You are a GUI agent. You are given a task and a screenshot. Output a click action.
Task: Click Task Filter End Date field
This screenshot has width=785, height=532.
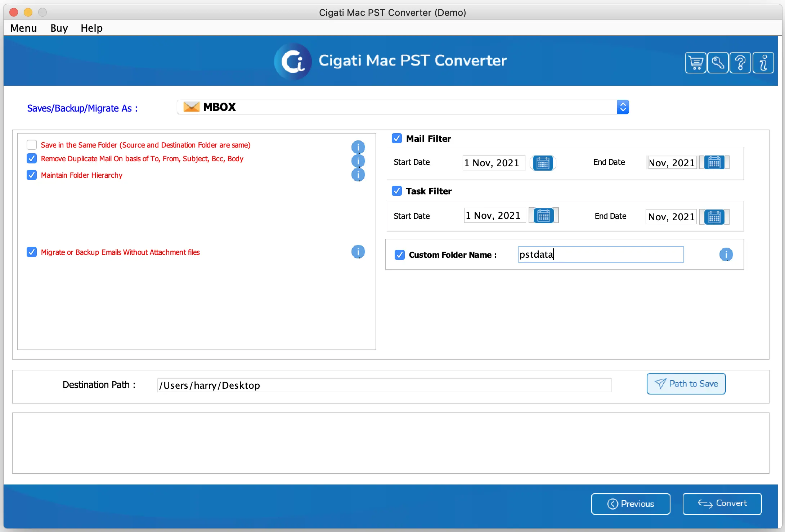671,217
